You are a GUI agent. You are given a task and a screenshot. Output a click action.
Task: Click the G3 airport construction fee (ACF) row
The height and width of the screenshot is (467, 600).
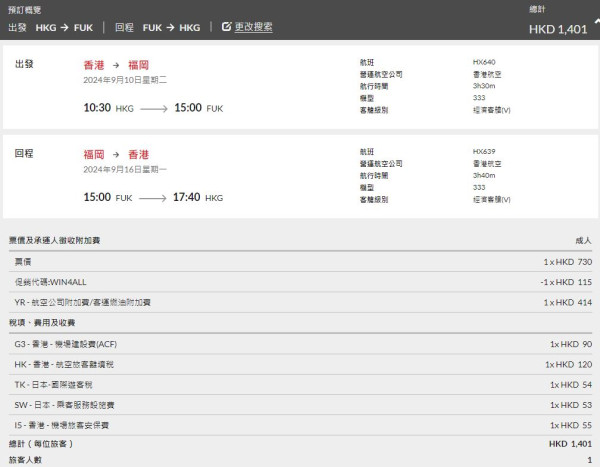click(300, 344)
